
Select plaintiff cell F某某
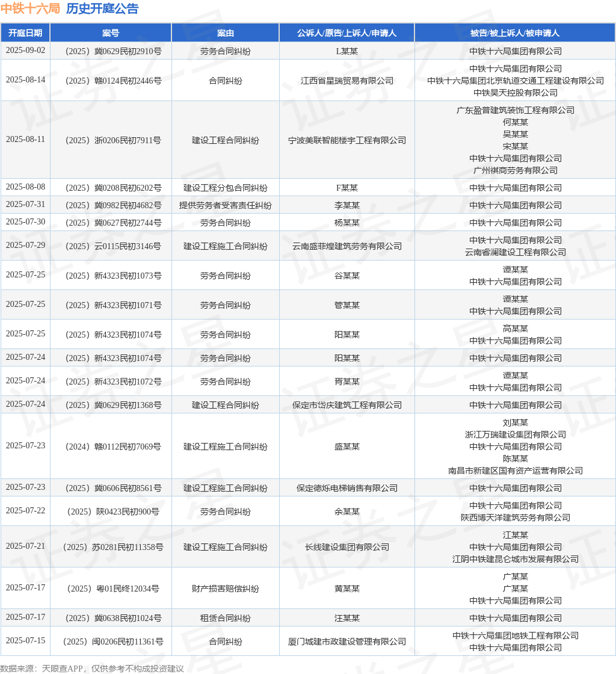(x=346, y=188)
